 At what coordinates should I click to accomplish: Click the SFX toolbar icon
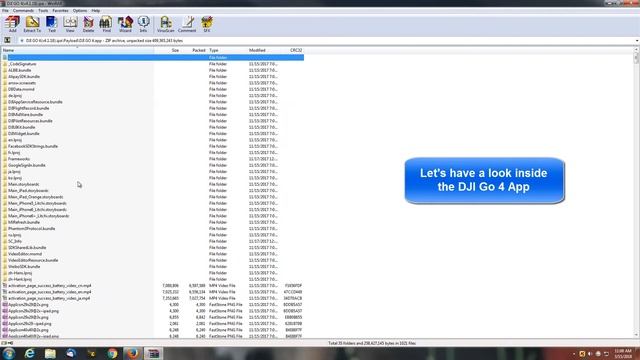[x=207, y=24]
